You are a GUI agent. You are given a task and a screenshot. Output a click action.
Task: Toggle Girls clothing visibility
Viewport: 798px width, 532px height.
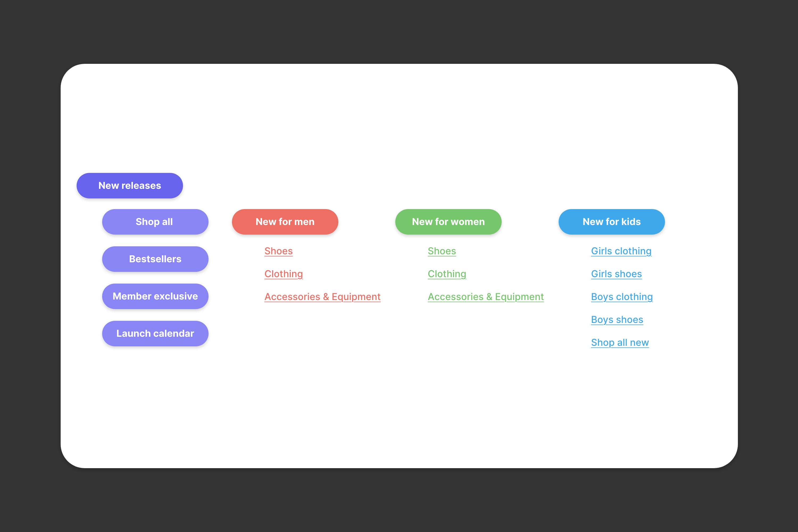(x=622, y=250)
